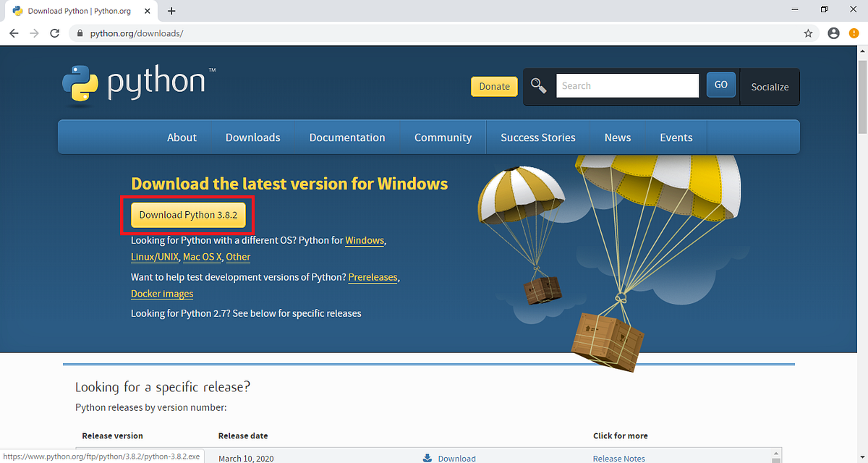Viewport: 868px width, 463px height.
Task: View site security via the padlock icon
Action: (80, 33)
